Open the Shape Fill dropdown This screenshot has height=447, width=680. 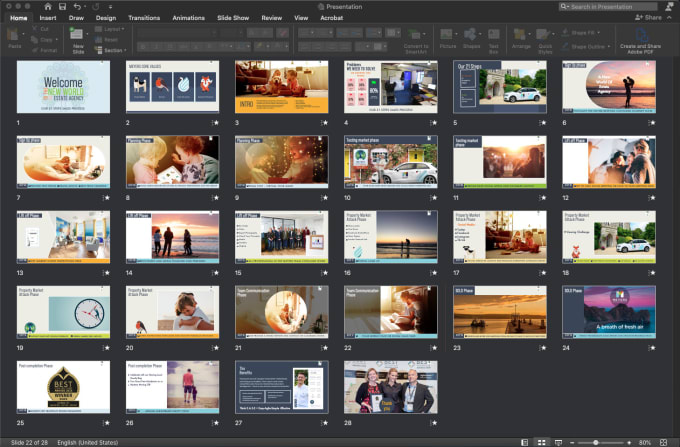[x=581, y=33]
